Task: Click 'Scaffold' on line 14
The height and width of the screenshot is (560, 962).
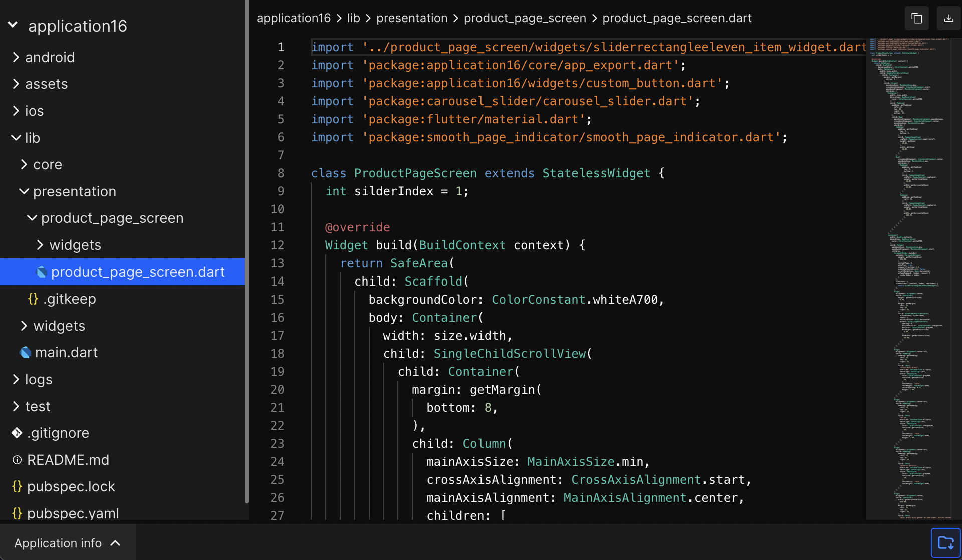Action: [x=433, y=282]
